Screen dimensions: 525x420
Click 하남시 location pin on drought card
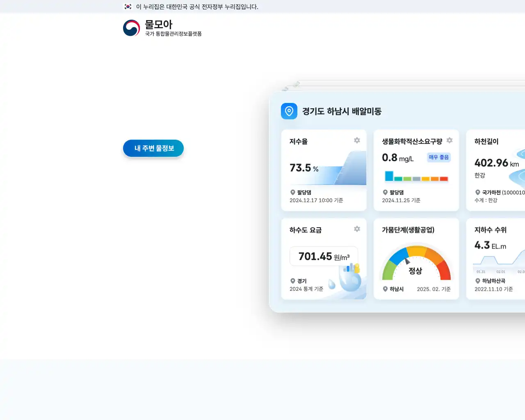tap(385, 289)
